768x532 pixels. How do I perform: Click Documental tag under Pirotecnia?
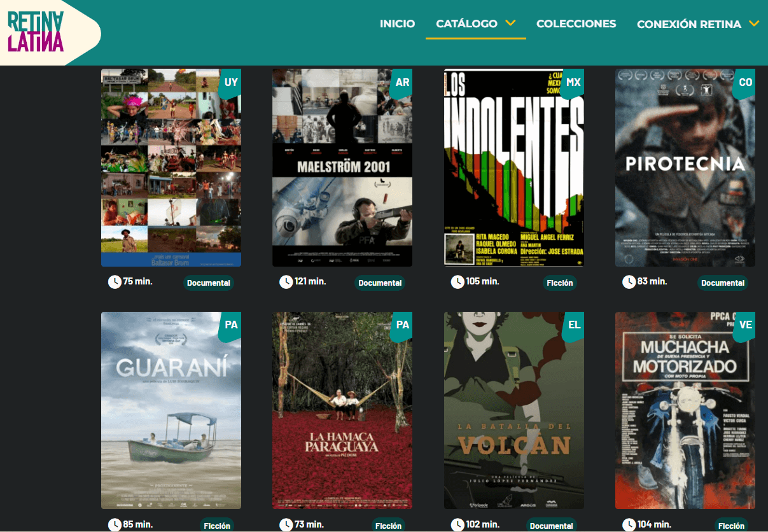722,283
